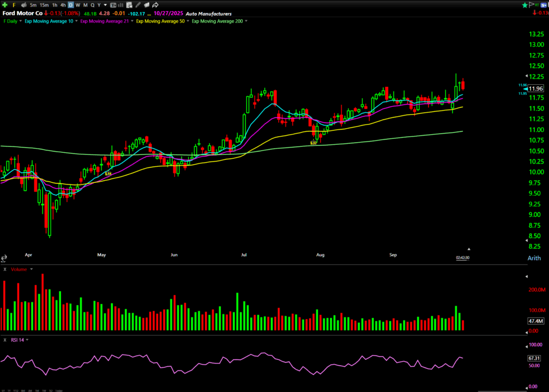Toggle the Arith price scale mode
549x392 pixels.
534,258
